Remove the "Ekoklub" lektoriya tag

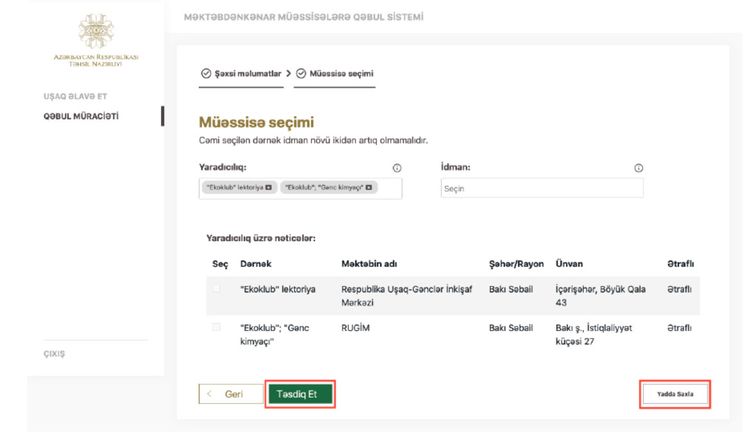[x=268, y=187]
